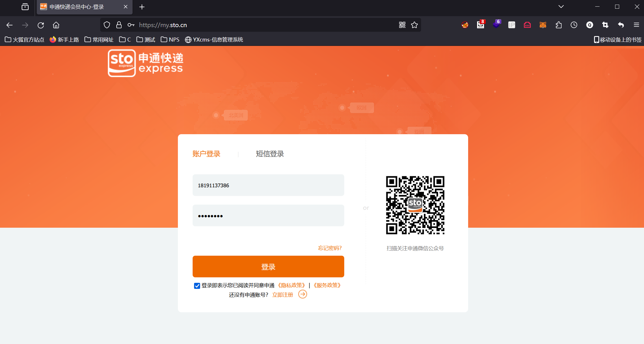The height and width of the screenshot is (344, 644).
Task: Show site security lock information
Action: [119, 25]
